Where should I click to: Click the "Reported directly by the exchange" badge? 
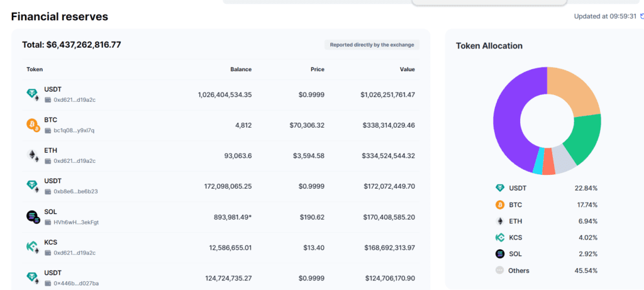371,45
